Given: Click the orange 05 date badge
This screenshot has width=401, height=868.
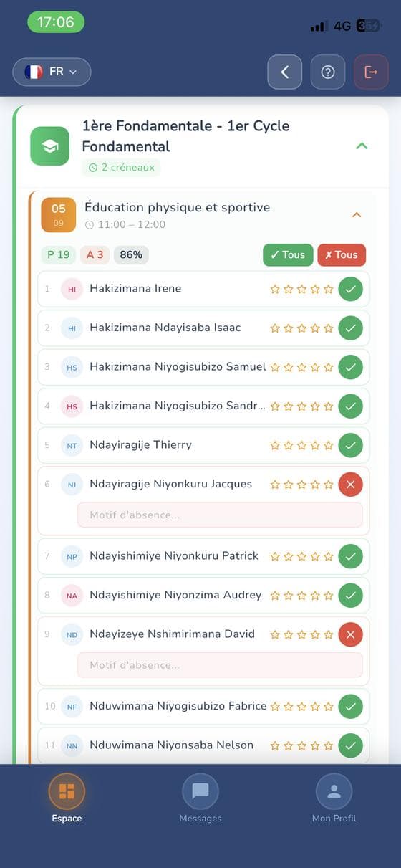Looking at the screenshot, I should click(59, 215).
